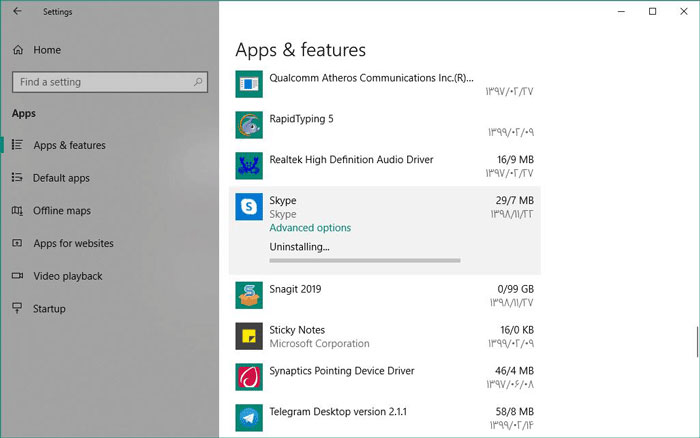Click the 46/4 MB Synaptics size

(x=514, y=371)
